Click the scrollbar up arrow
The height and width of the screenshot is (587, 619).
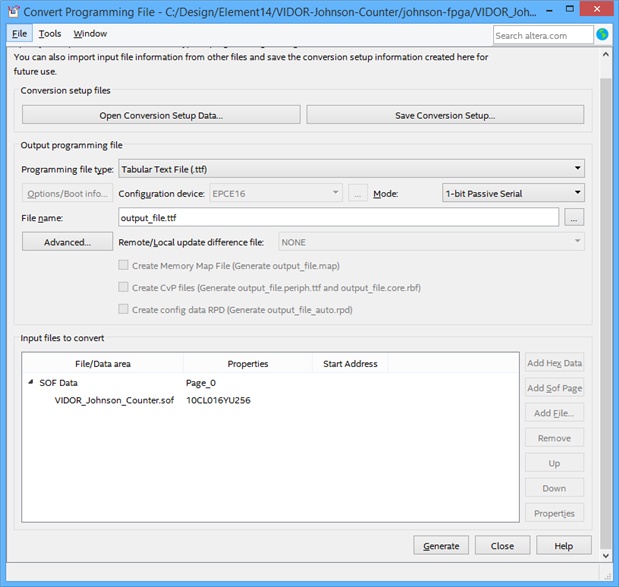click(x=606, y=54)
